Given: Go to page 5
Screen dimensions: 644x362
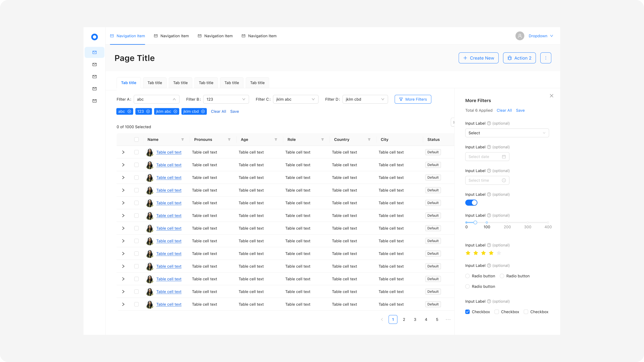Looking at the screenshot, I should (x=437, y=320).
